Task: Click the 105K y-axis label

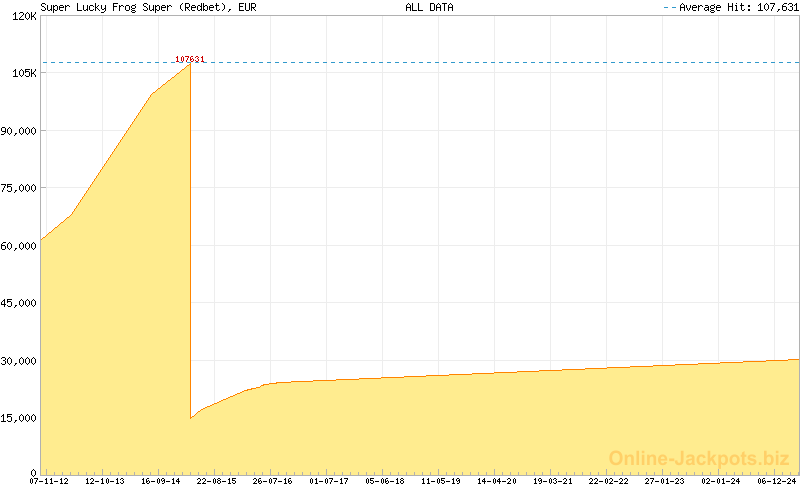Action: click(24, 74)
